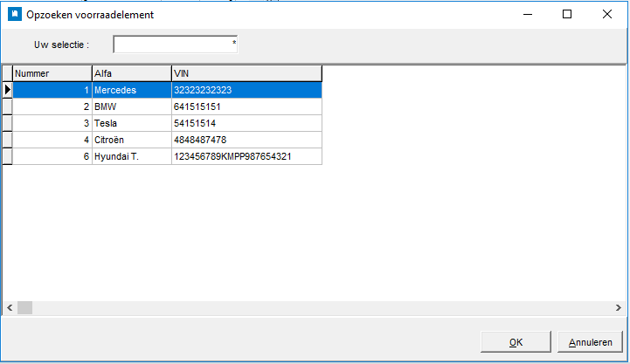
Task: Click the row selector beside Tesla
Action: click(8, 123)
